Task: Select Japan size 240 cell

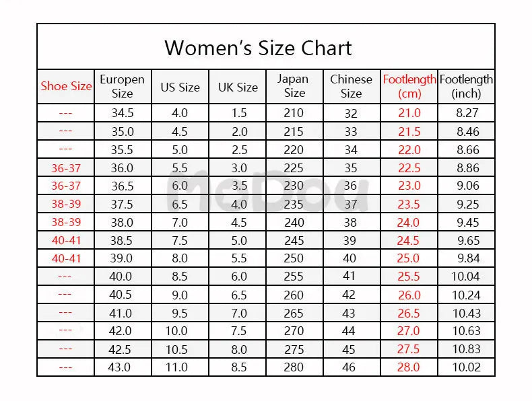Action: (x=294, y=222)
